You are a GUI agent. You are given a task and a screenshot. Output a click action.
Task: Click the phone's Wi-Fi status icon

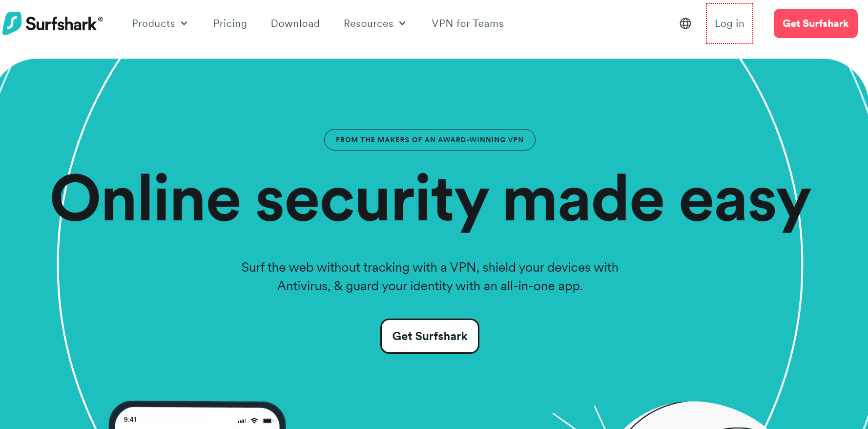click(x=254, y=420)
